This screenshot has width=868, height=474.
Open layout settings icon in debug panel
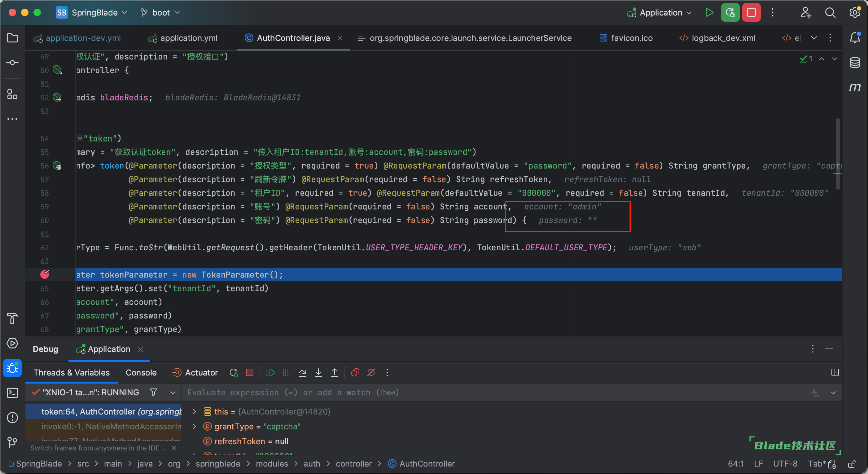pyautogui.click(x=835, y=373)
